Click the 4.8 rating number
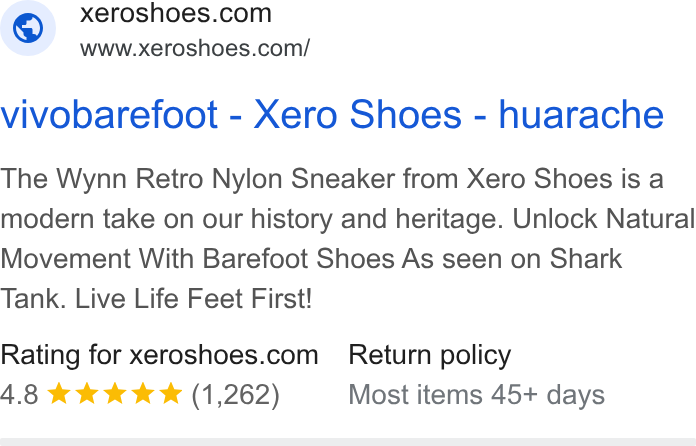This screenshot has height=446, width=696. click(x=19, y=394)
